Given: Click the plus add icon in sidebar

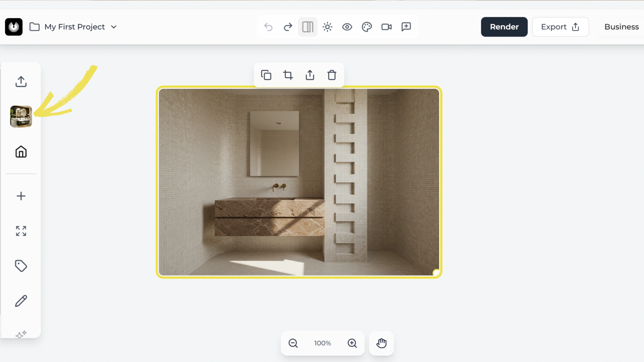Looking at the screenshot, I should coord(21,196).
